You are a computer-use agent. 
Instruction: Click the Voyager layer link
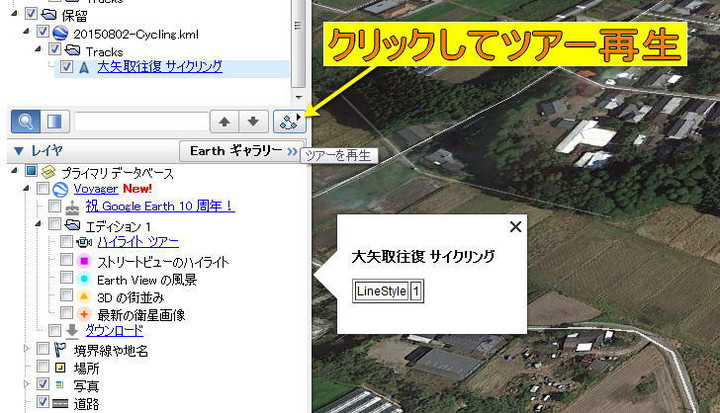point(95,188)
